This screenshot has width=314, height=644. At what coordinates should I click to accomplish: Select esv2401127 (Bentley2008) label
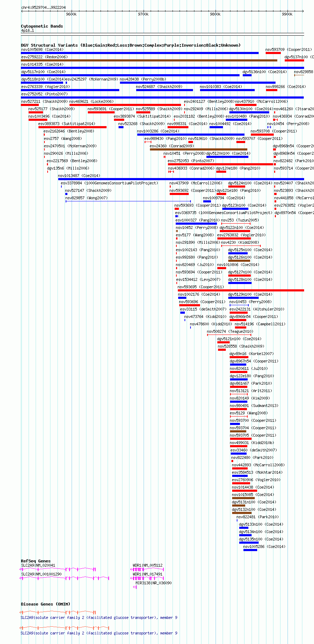click(x=209, y=101)
